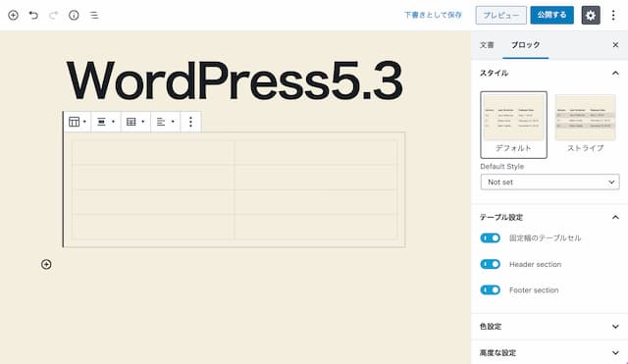Viewport: 628px width, 364px height.
Task: Click the add block plus icon in top toolbar
Action: pos(13,16)
